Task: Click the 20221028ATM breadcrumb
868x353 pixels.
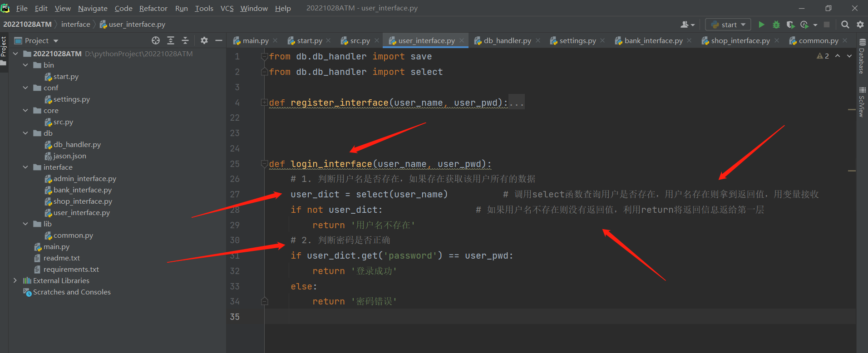Action: 28,25
